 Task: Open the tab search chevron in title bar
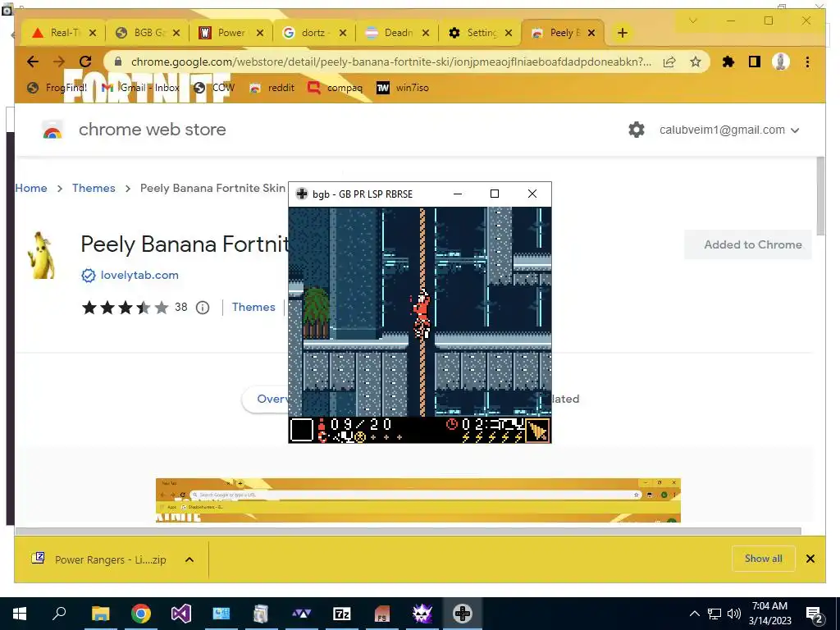[692, 21]
